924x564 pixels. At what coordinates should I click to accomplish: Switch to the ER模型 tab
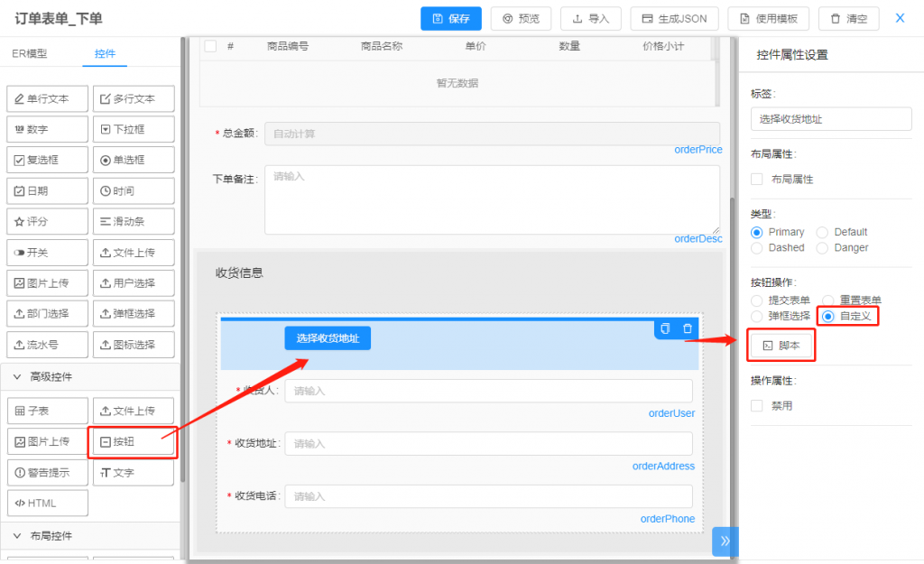[30, 54]
